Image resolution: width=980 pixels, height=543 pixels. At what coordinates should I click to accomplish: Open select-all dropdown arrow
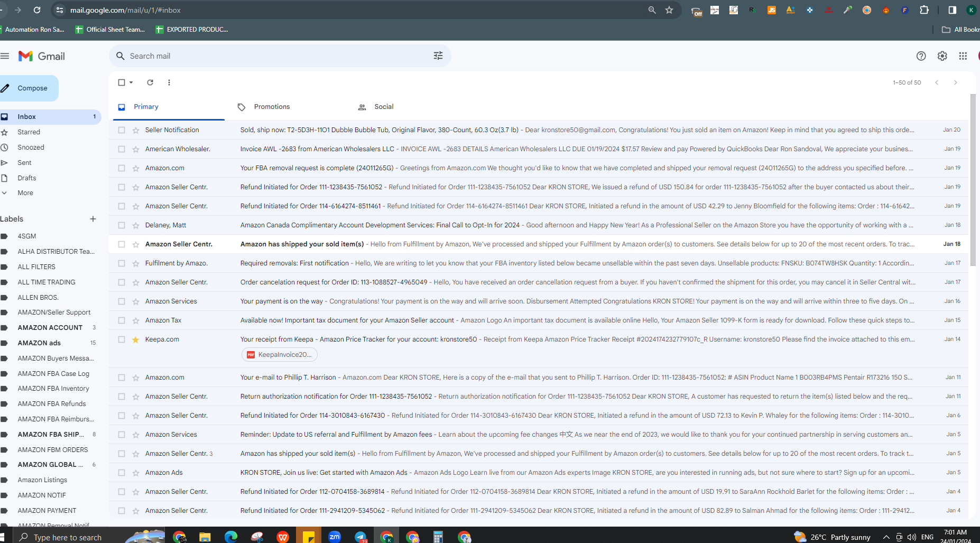tap(131, 82)
